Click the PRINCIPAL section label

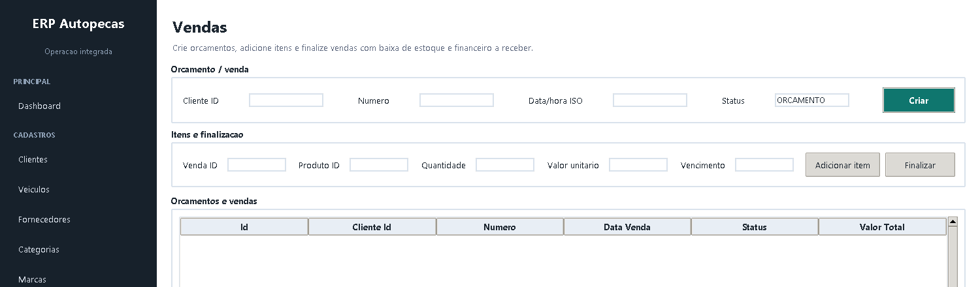point(32,82)
